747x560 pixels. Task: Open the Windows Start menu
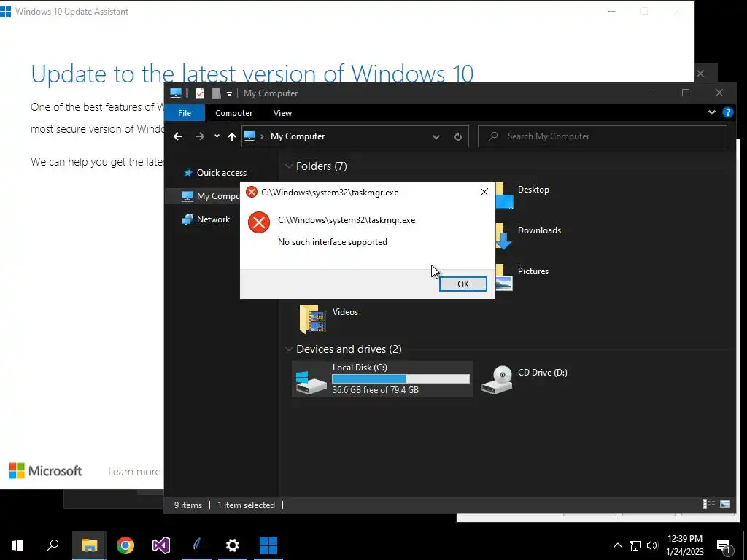pyautogui.click(x=18, y=545)
